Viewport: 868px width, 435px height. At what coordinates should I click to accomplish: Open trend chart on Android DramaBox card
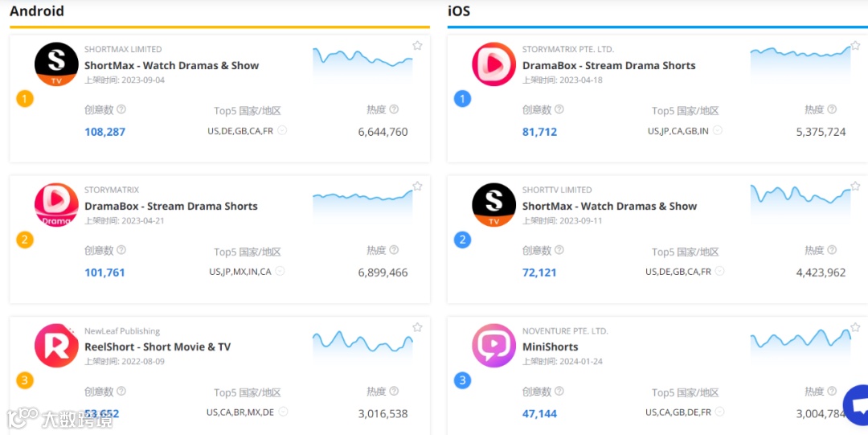(x=362, y=206)
